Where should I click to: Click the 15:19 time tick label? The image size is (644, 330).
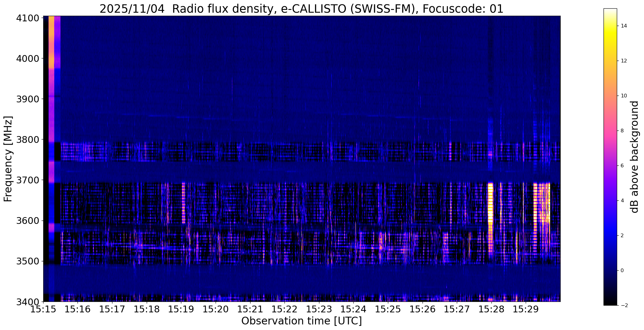(181, 309)
